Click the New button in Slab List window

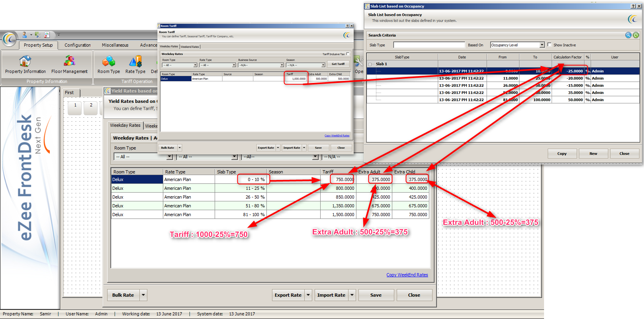(x=593, y=154)
